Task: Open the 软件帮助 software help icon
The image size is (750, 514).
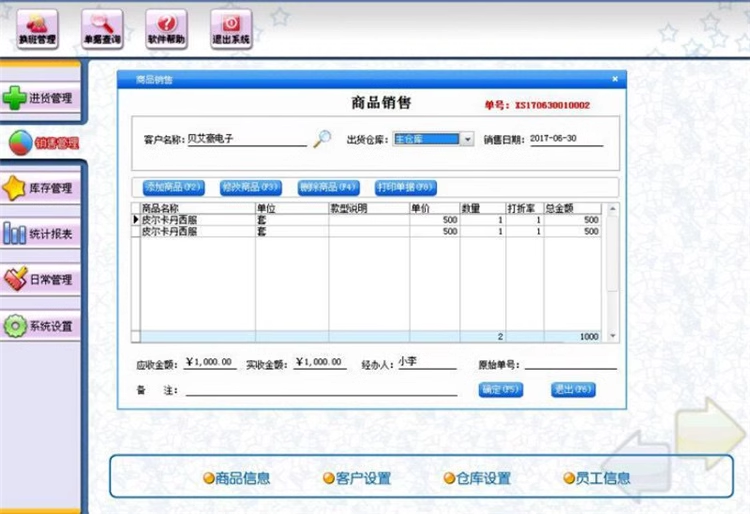Action: 166,29
